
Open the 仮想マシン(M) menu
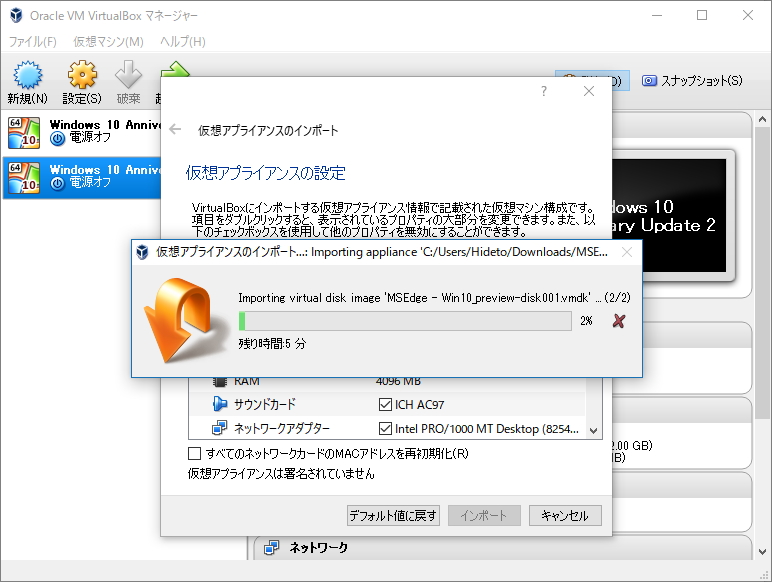[108, 41]
